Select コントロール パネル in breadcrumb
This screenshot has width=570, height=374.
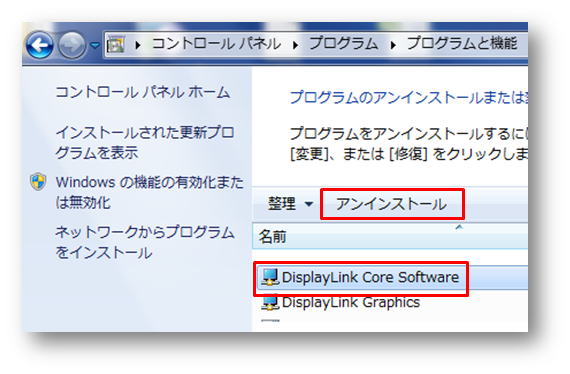point(217,44)
